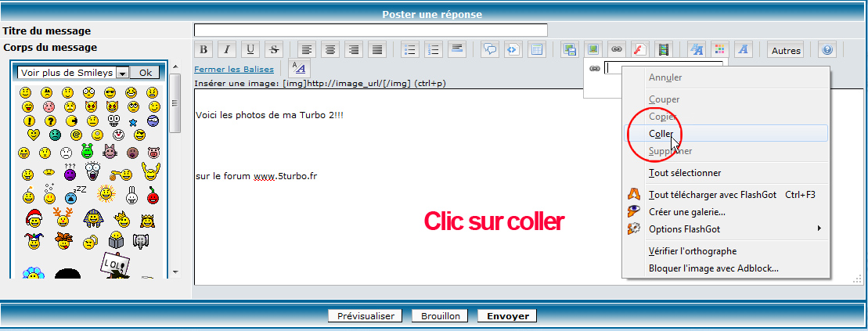This screenshot has width=868, height=331.
Task: Insert a code block
Action: [x=513, y=49]
